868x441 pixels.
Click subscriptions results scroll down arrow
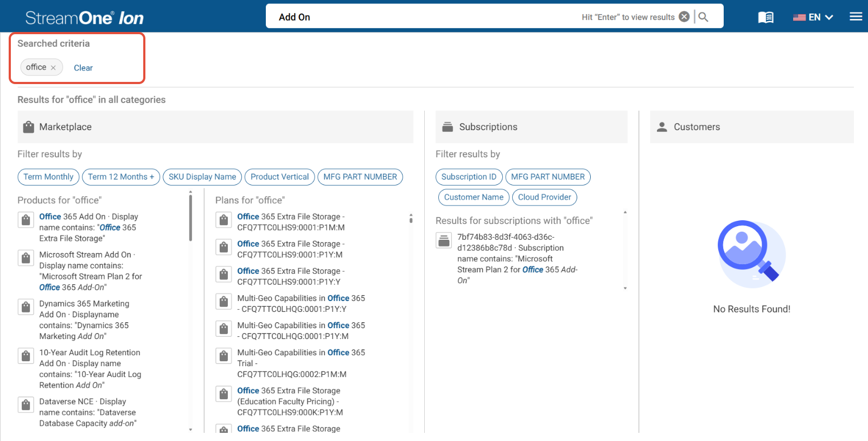click(x=625, y=289)
